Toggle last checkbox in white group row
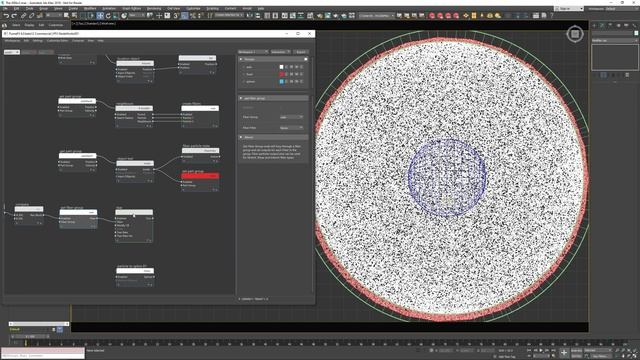This screenshot has width=640, height=360. coord(302,67)
